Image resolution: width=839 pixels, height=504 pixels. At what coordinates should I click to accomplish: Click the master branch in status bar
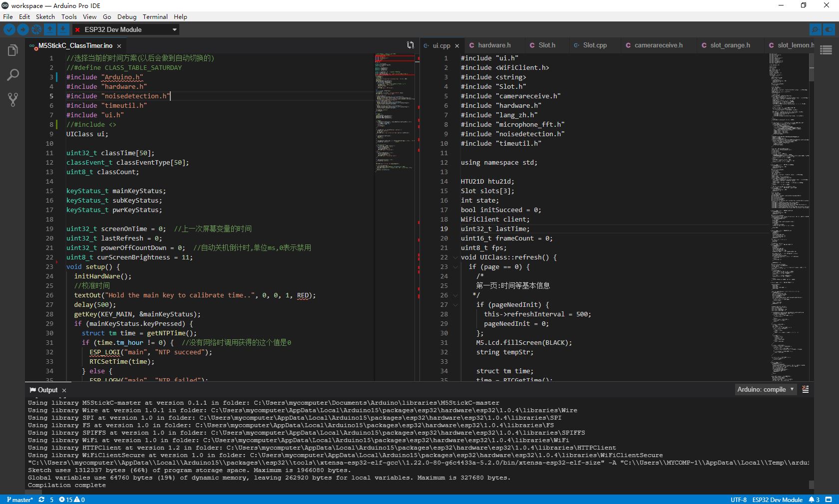click(x=20, y=500)
